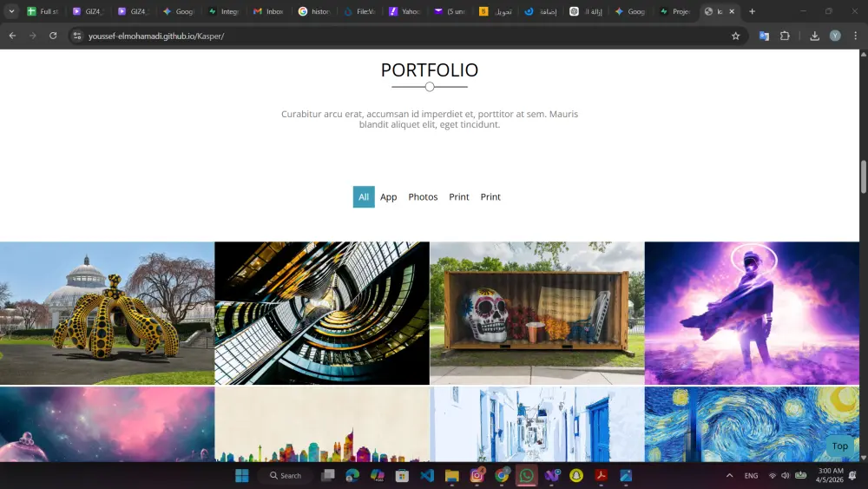The height and width of the screenshot is (489, 868).
Task: Click the PORTFOLIO heading text
Action: pos(430,69)
